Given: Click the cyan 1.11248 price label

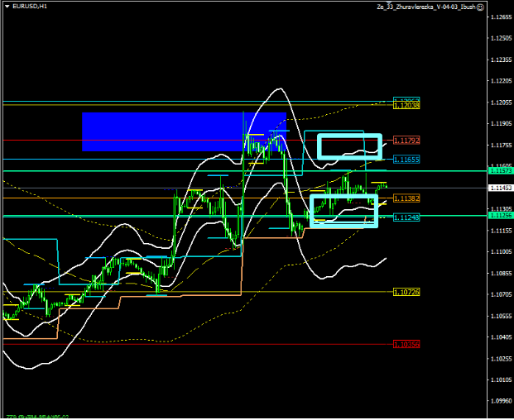Looking at the screenshot, I should (x=406, y=217).
